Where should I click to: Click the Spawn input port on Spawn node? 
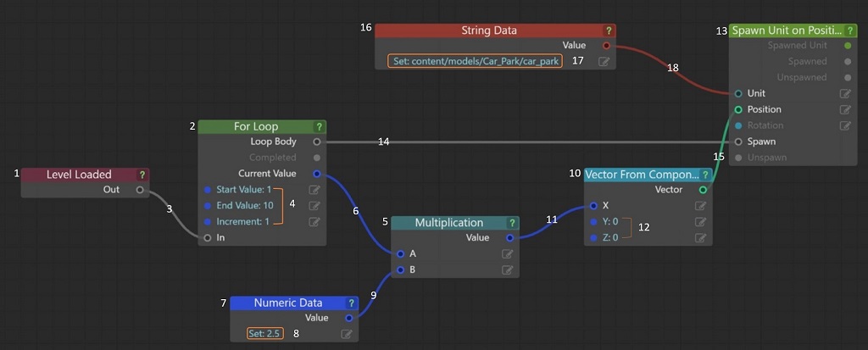[x=738, y=142]
